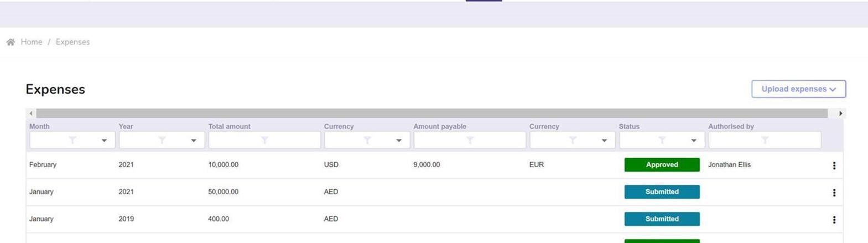The image size is (868, 243).
Task: Expand the Month filter dropdown
Action: [104, 141]
